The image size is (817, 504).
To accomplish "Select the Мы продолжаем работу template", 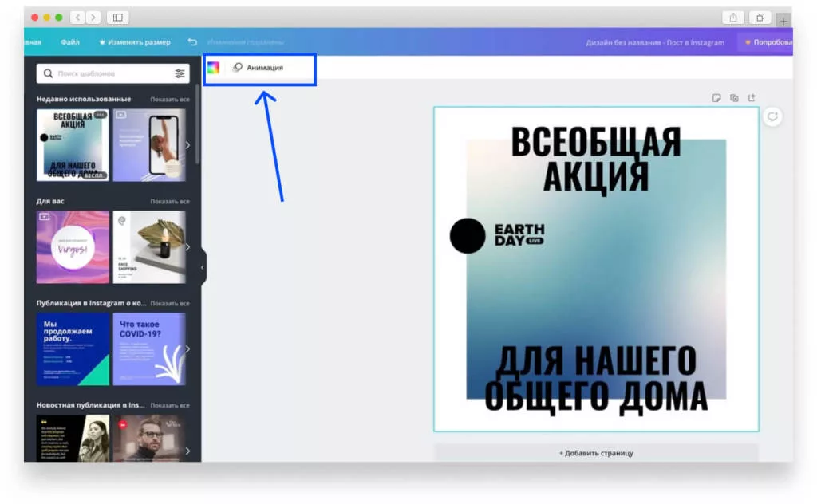I will pos(73,349).
